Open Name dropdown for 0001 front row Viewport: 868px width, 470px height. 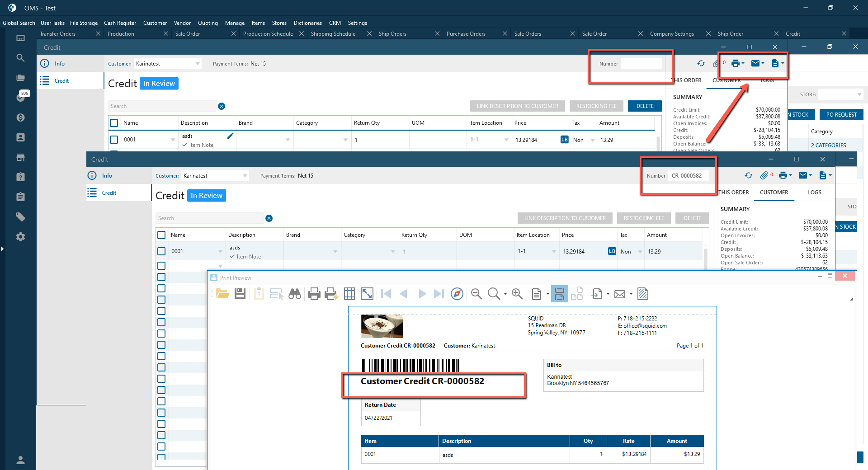coord(220,251)
